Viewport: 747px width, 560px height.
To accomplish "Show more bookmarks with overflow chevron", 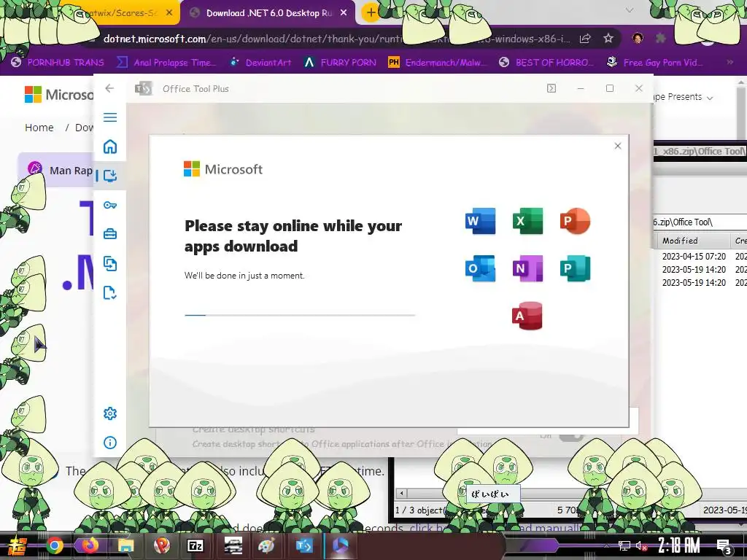I will [729, 62].
